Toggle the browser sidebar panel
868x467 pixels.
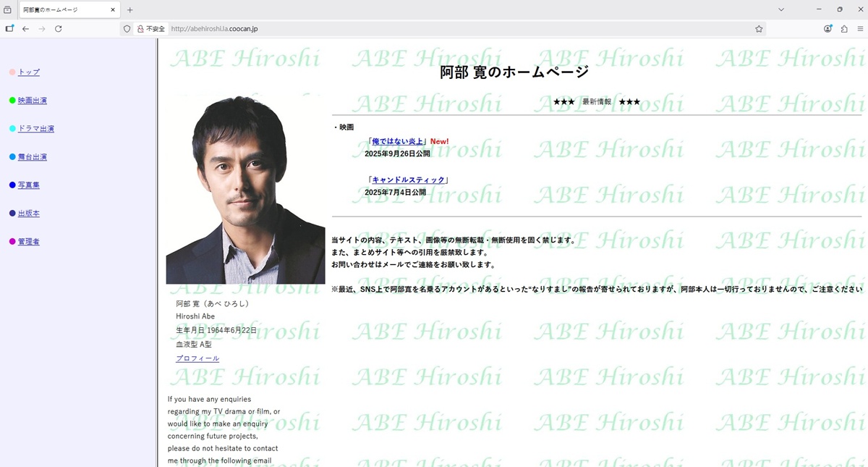pyautogui.click(x=9, y=28)
